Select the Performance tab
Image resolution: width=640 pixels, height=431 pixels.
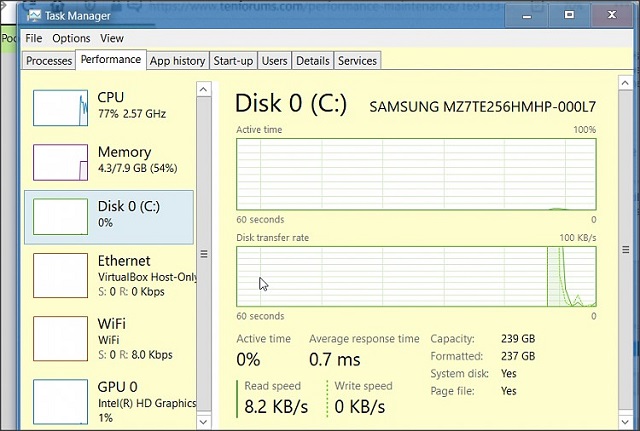(x=111, y=60)
